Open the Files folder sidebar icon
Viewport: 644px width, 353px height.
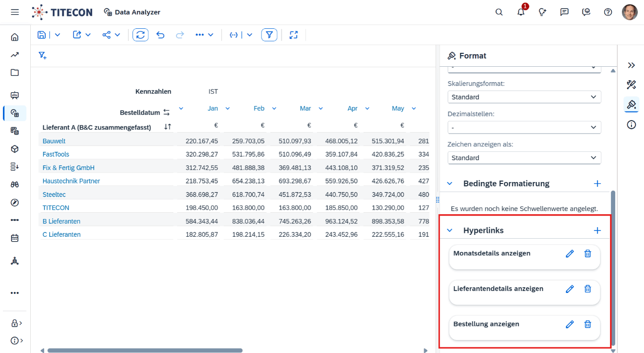click(x=15, y=73)
